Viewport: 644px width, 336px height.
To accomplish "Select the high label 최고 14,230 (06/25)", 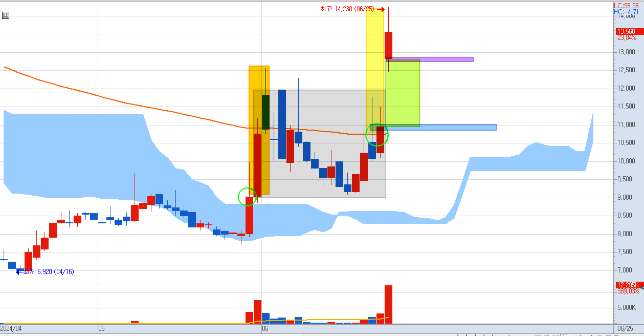I will 347,9.
